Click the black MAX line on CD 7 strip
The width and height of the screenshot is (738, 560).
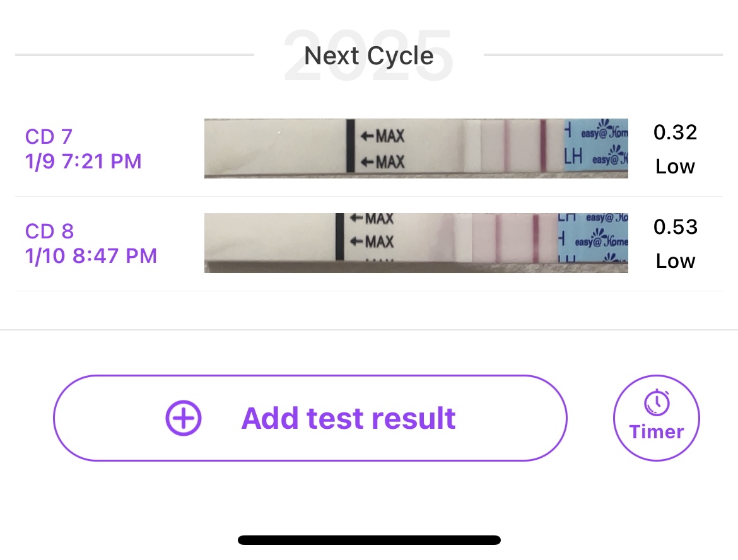tap(350, 145)
